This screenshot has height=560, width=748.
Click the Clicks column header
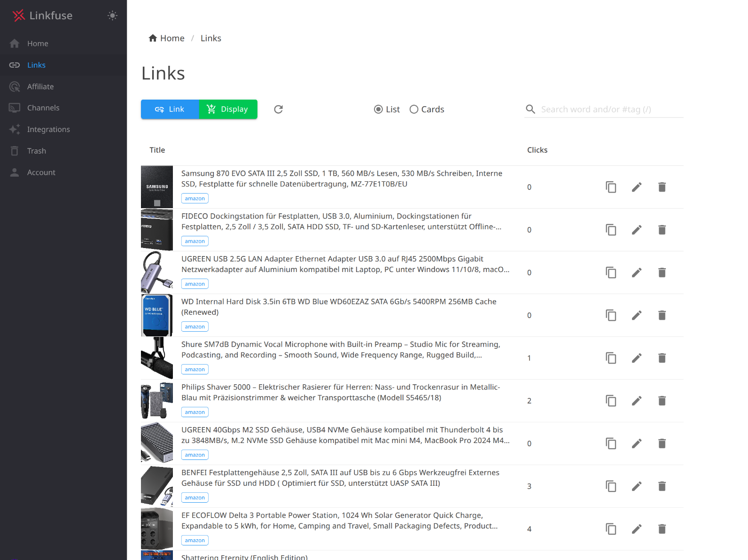pyautogui.click(x=537, y=150)
